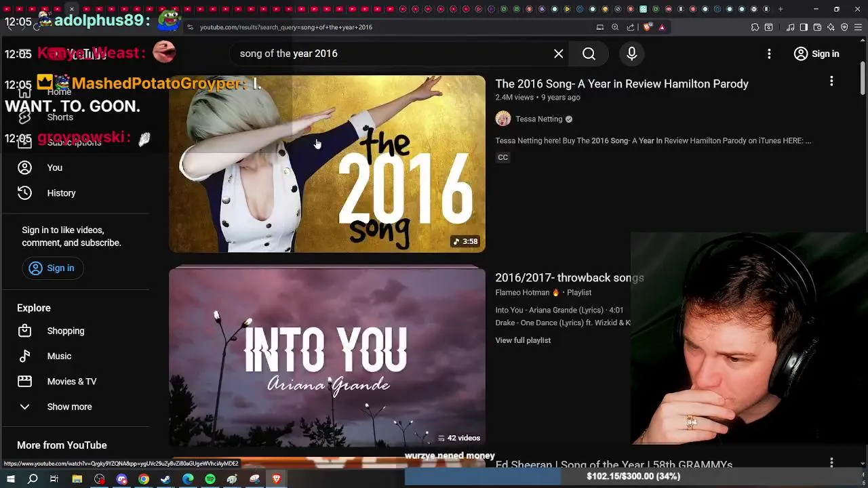
Task: Open History in the sidebar
Action: tap(61, 193)
